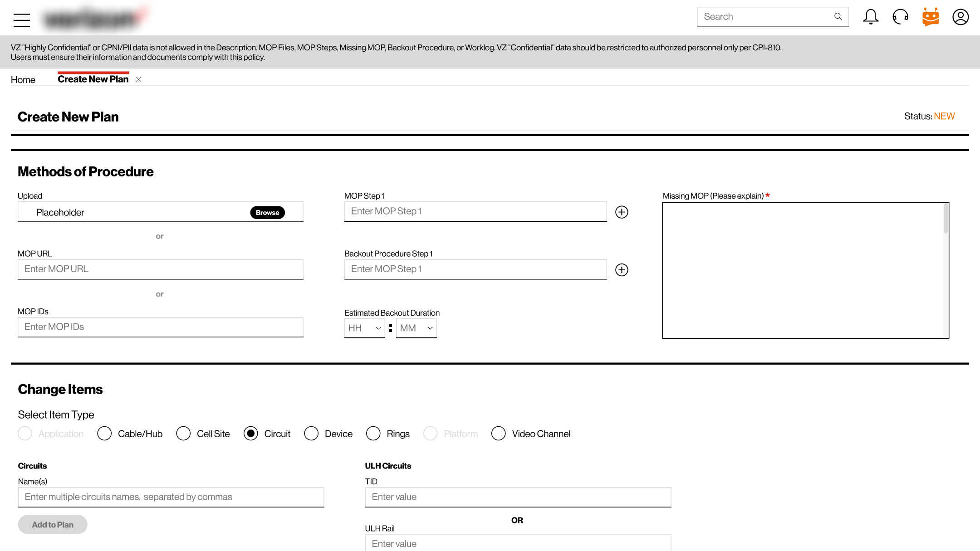Click the Add to Plan button

pos(53,525)
